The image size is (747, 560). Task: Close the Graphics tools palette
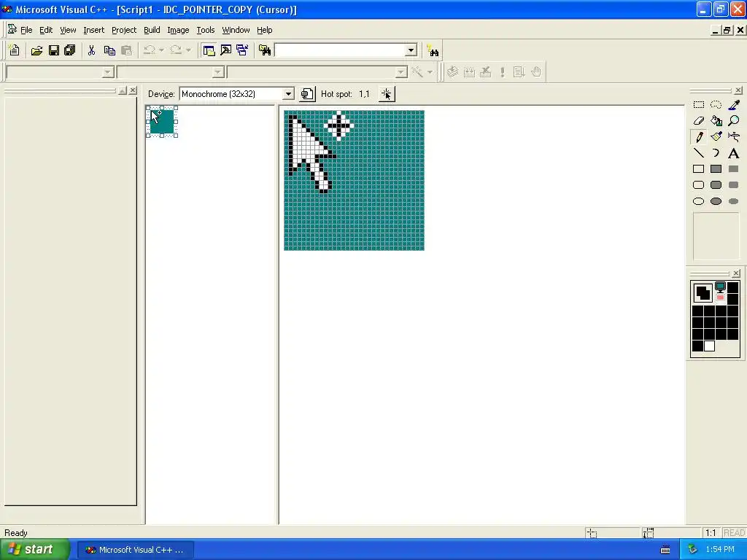[738, 90]
